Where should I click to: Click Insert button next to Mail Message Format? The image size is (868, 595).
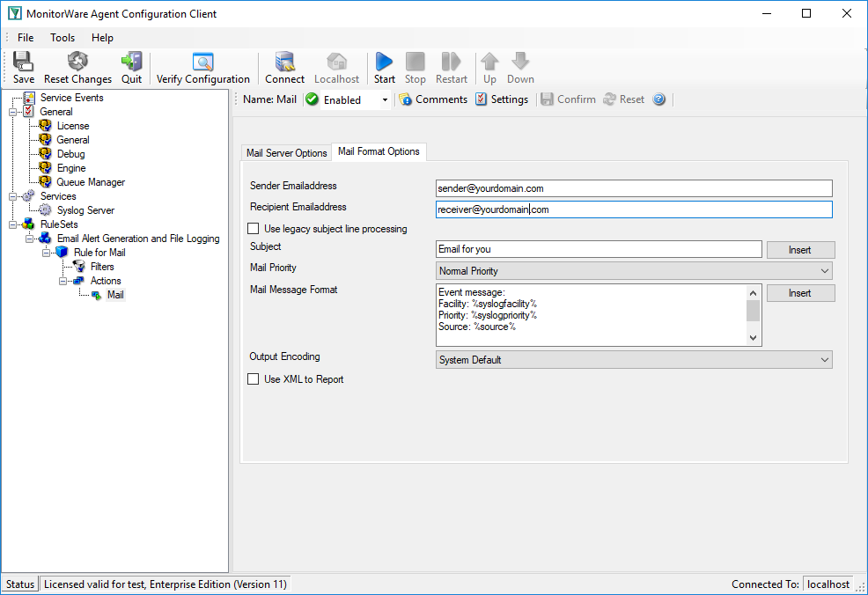pos(800,293)
